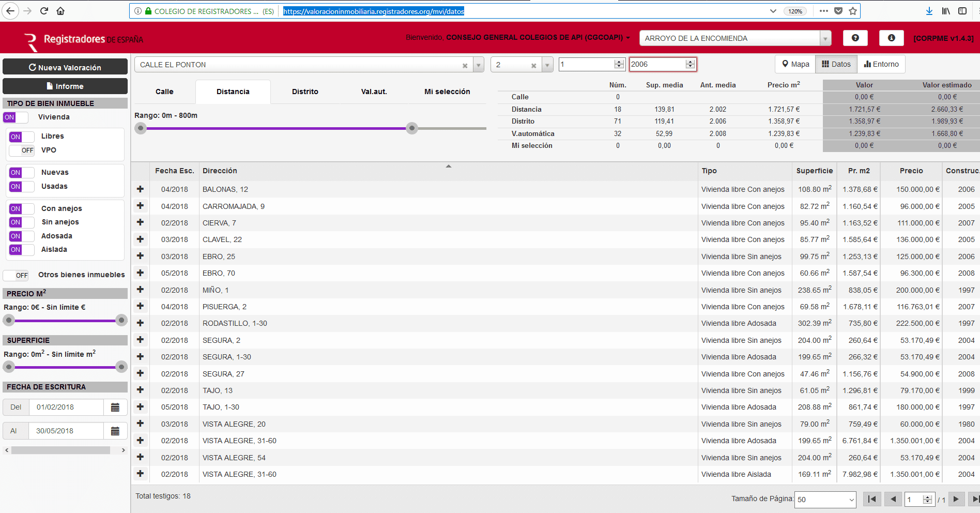Open the Mapa view

click(795, 64)
